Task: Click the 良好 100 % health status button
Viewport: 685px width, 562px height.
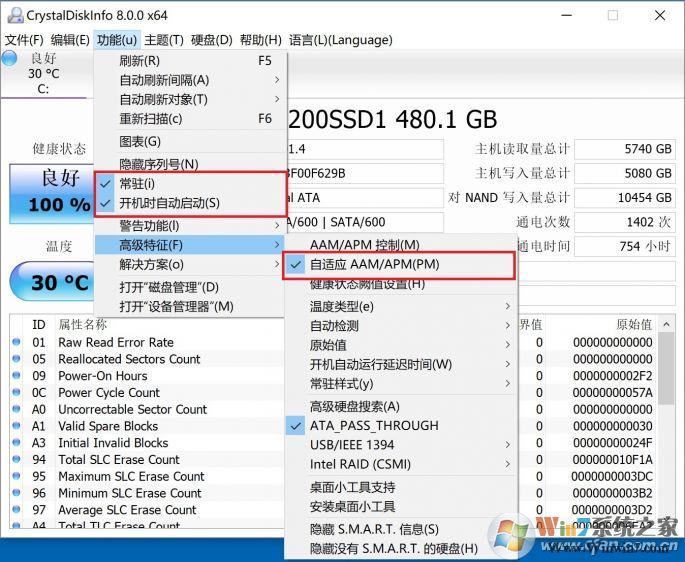Action: tap(52, 194)
